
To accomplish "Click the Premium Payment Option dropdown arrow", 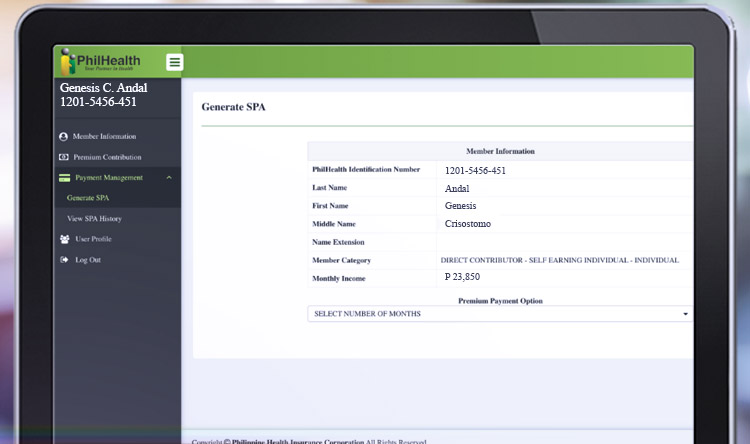I will [x=685, y=314].
